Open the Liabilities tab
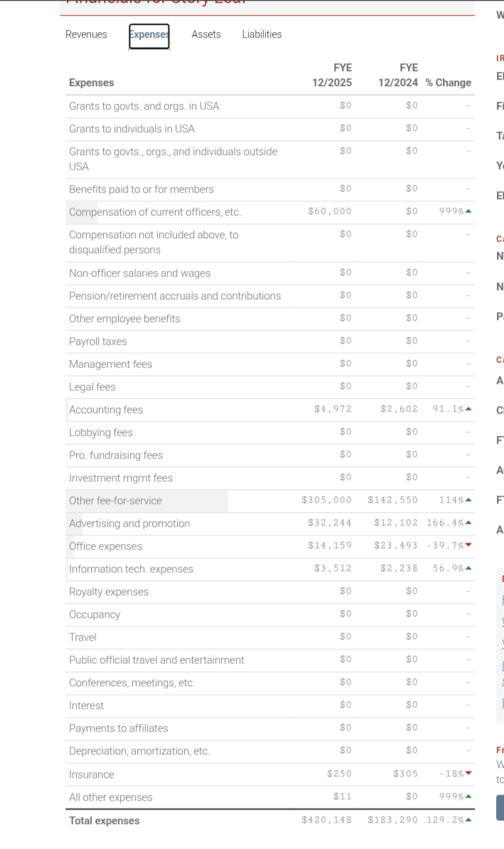This screenshot has width=504, height=849. [262, 35]
